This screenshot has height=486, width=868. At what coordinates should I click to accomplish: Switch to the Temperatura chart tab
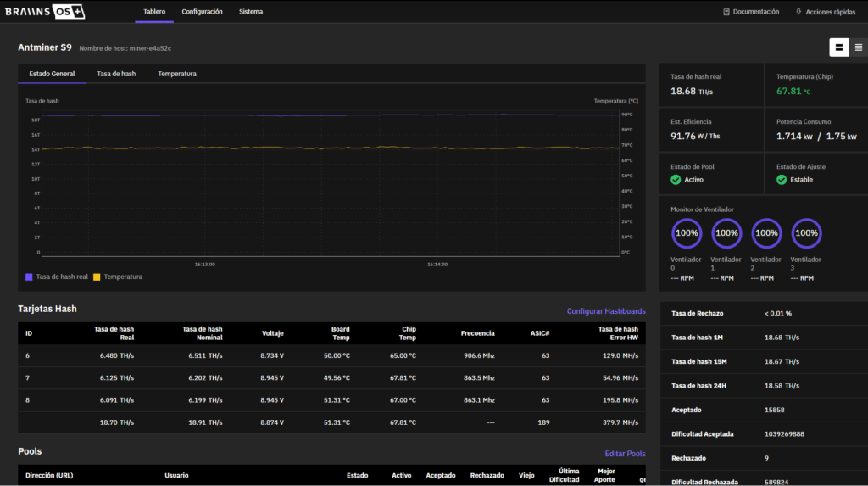click(x=177, y=74)
